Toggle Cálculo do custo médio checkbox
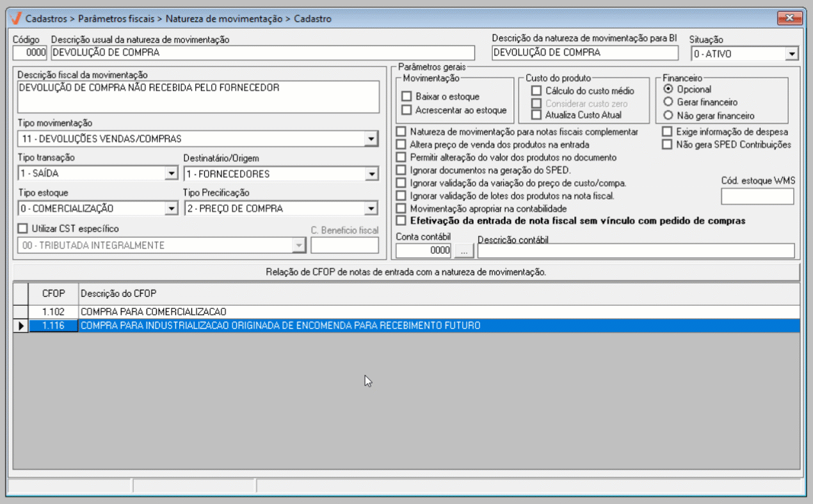The image size is (813, 504). [536, 91]
